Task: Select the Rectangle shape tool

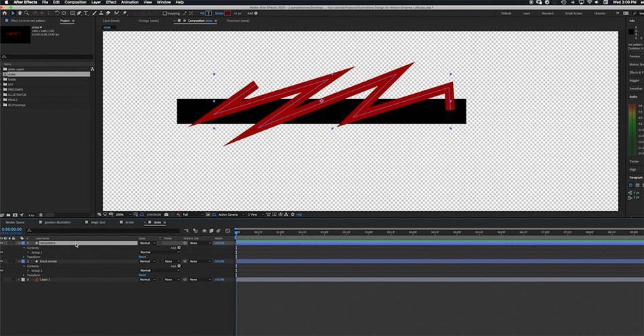Action: pos(73,13)
